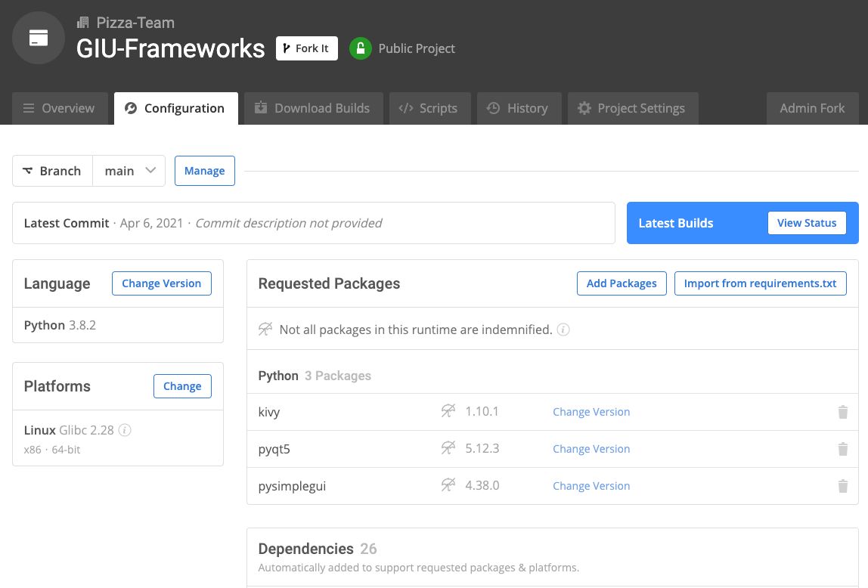Click the info icon beside Glibc 2.28

126,430
